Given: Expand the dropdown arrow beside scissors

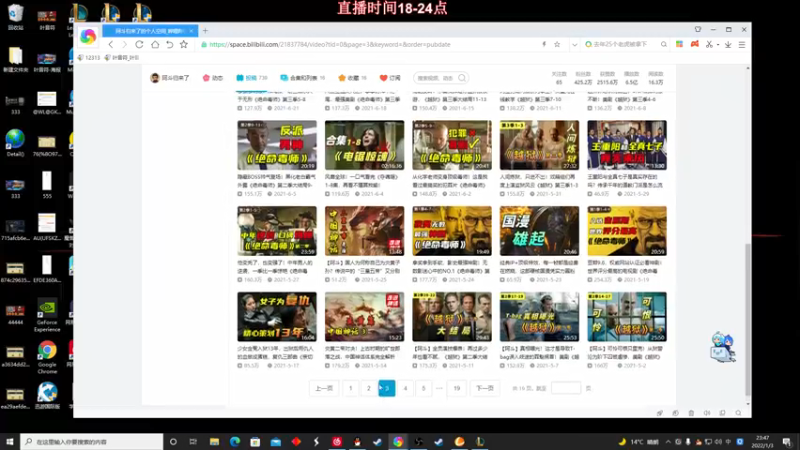Looking at the screenshot, I should [717, 45].
